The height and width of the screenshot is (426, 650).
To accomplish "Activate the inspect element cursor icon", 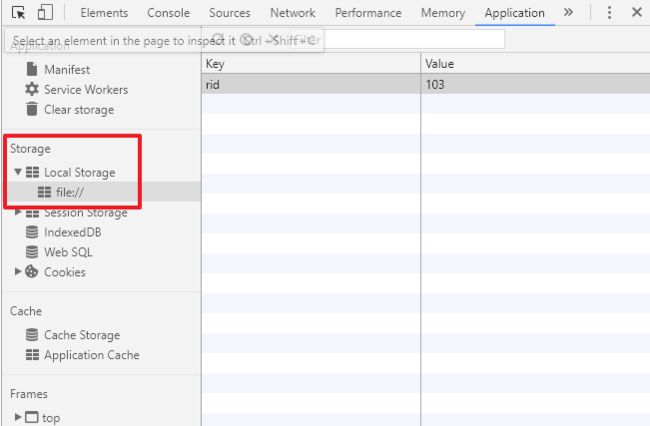I will pos(19,12).
